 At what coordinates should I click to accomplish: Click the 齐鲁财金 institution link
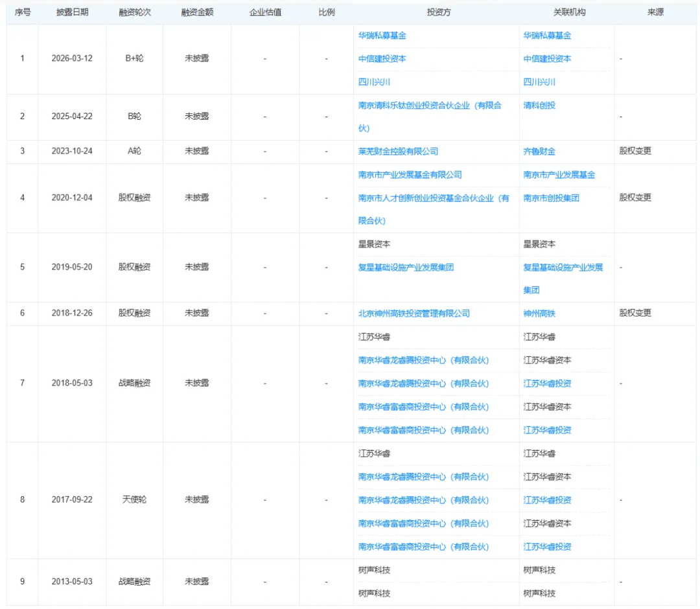point(539,152)
